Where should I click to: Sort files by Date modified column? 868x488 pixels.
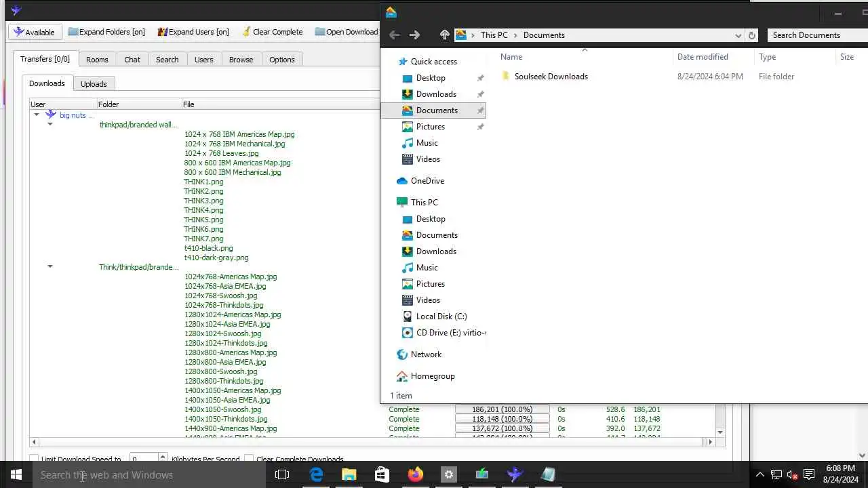point(703,57)
